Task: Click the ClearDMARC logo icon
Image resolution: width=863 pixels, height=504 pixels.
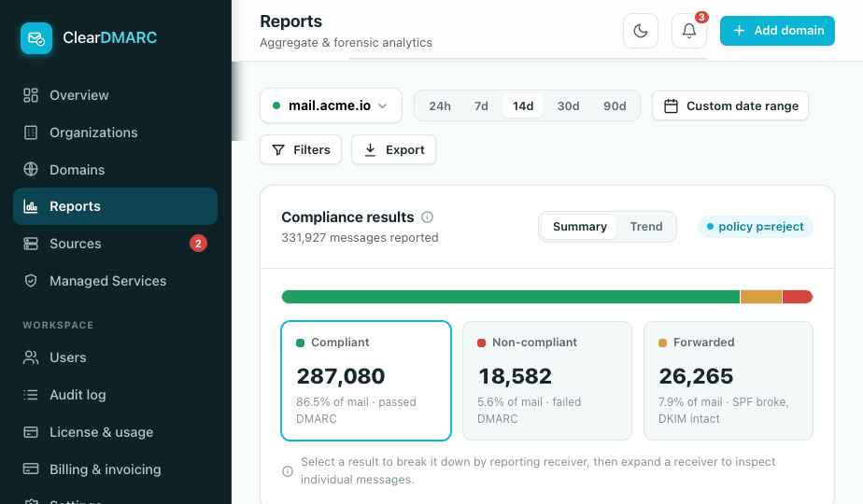Action: click(36, 38)
